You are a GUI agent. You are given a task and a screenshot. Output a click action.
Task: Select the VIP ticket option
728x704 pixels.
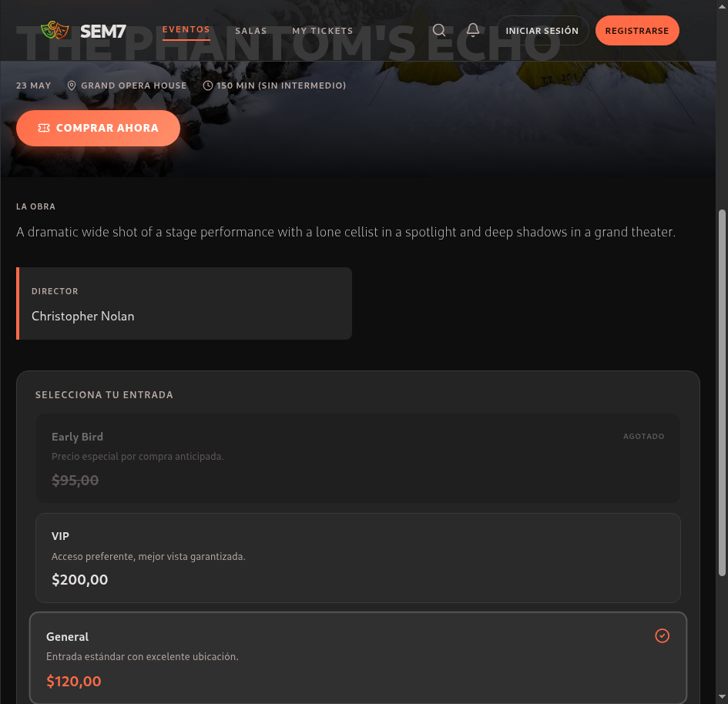click(x=358, y=558)
